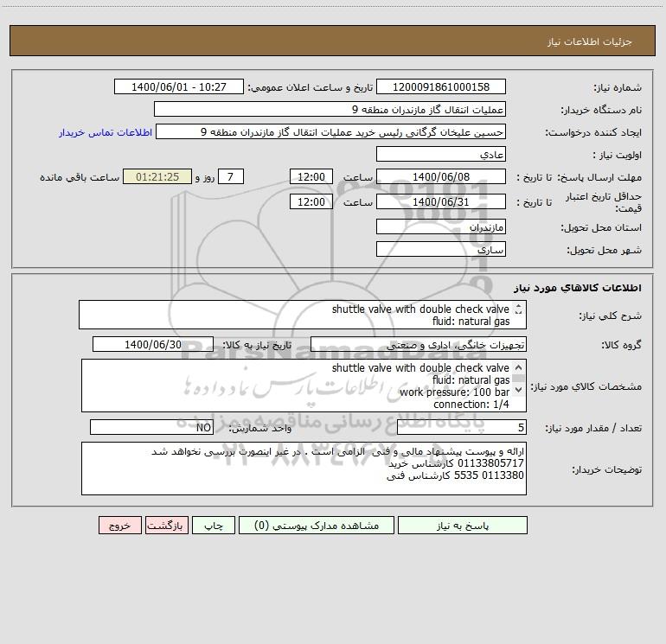Viewport: 666px width, 644px height.
Task: Click the buyer organization name field
Action: pyautogui.click(x=330, y=109)
